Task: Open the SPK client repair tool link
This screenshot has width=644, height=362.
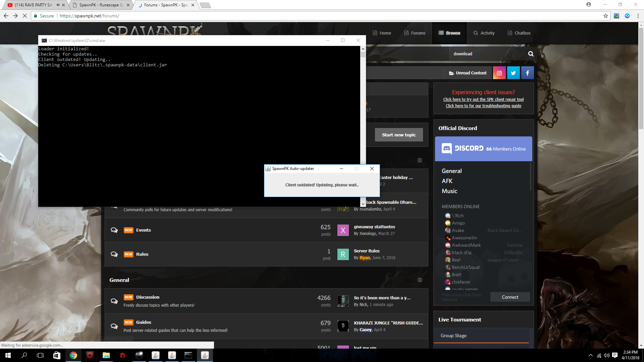Action: pos(483,100)
